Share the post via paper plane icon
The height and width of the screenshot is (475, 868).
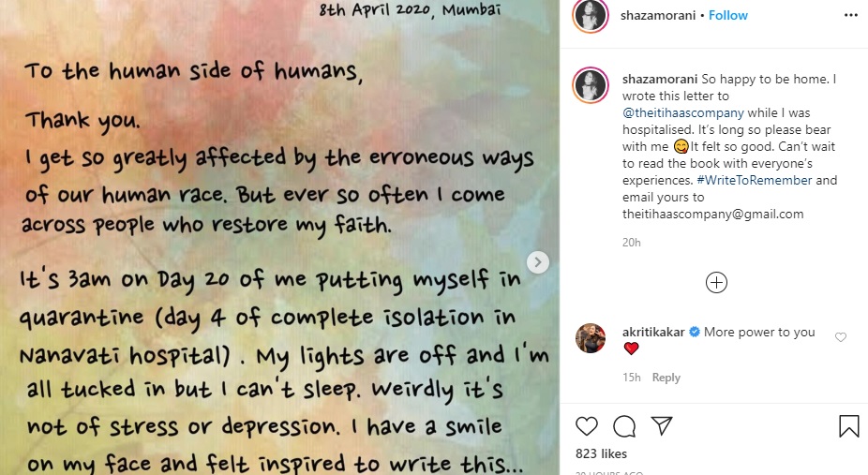[x=662, y=426]
